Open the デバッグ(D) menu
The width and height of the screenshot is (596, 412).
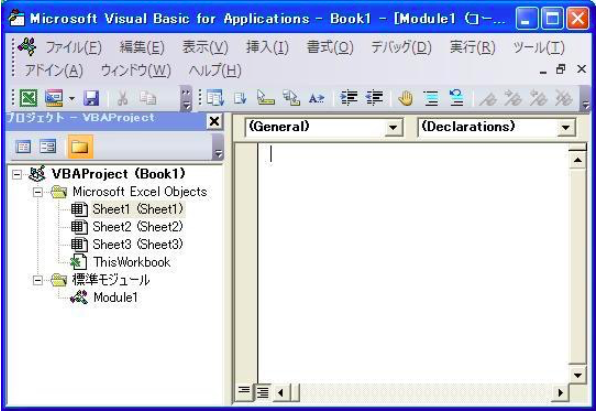click(401, 48)
